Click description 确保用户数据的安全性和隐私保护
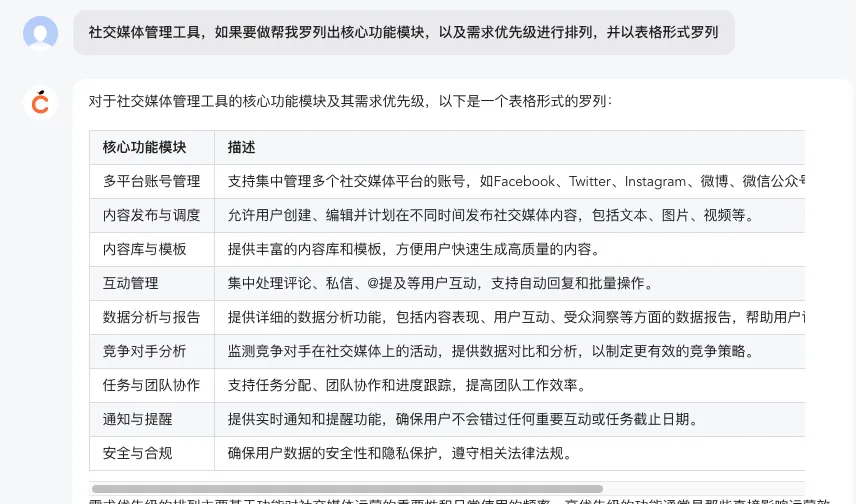The image size is (856, 504). (x=510, y=453)
